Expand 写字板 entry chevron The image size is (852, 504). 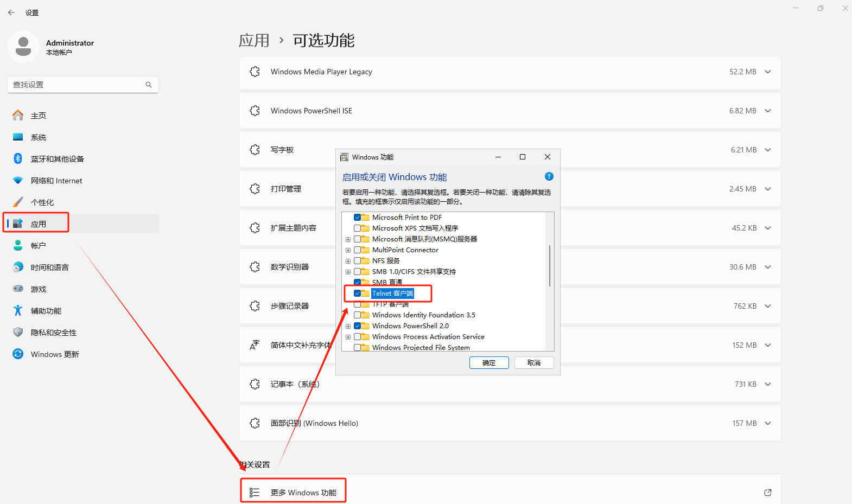point(768,150)
